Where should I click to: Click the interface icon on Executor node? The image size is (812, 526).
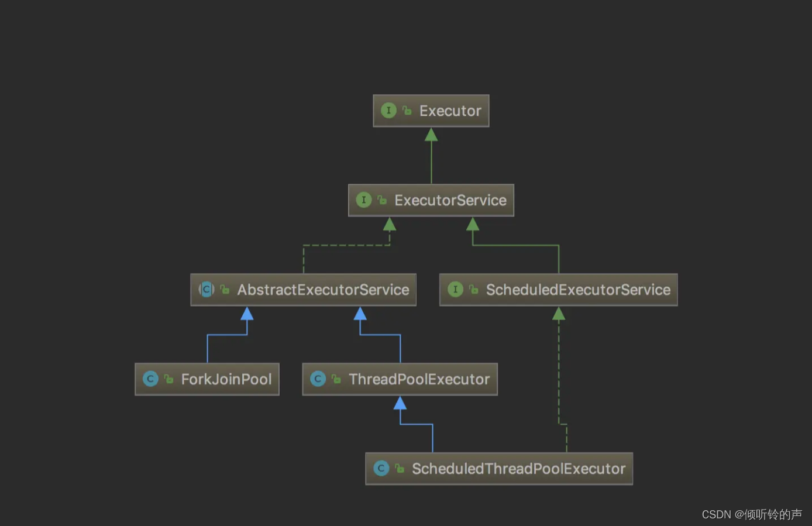point(389,111)
